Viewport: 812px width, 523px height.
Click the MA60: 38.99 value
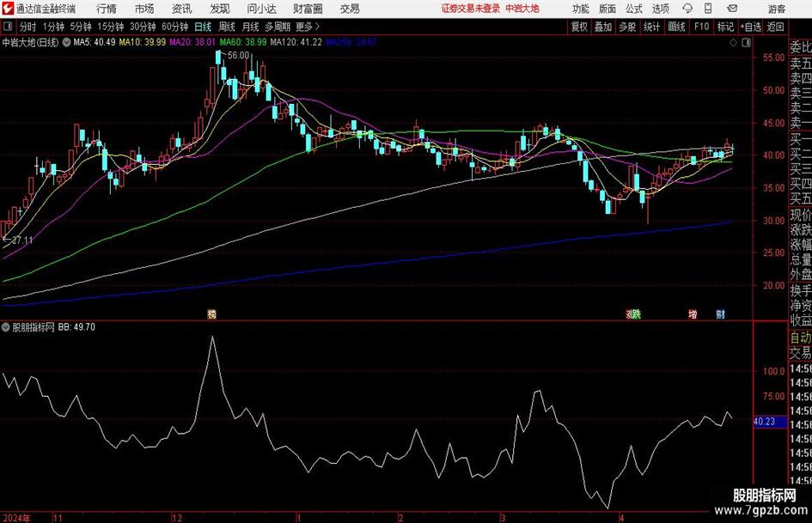[x=243, y=42]
